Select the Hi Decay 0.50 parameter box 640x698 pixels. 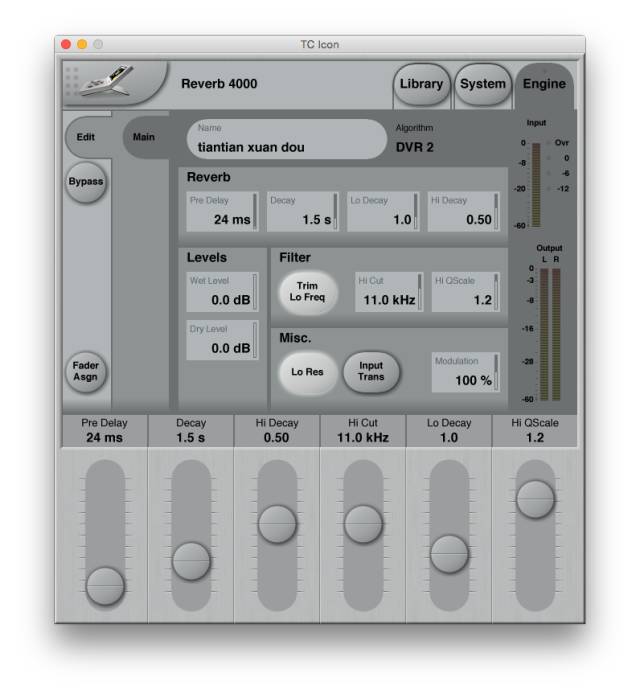click(x=464, y=211)
